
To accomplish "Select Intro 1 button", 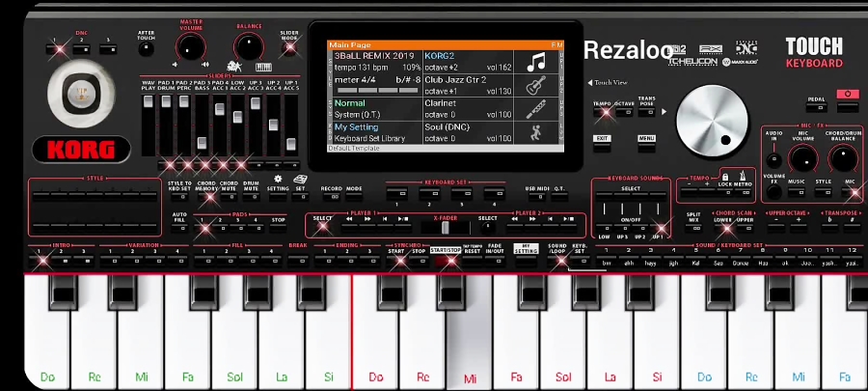I will coord(40,260).
